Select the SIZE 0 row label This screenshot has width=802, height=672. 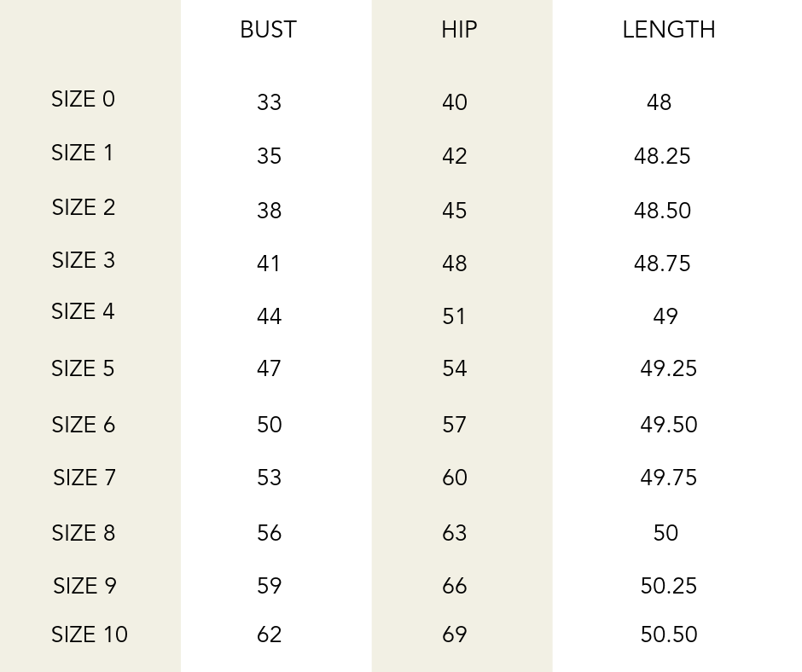coord(83,100)
